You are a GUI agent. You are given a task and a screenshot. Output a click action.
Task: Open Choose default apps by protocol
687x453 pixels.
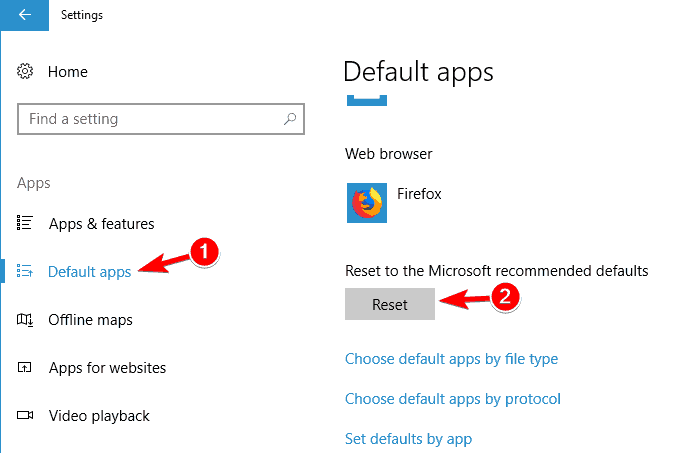tap(453, 399)
